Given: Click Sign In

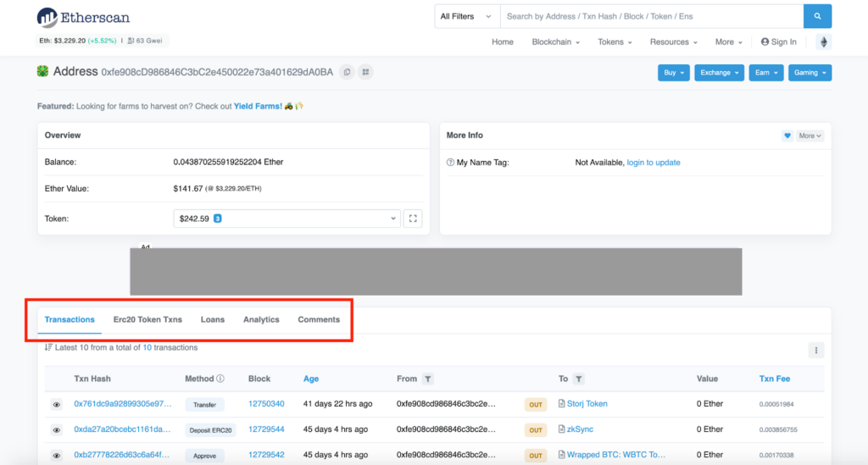Looking at the screenshot, I should pos(779,42).
